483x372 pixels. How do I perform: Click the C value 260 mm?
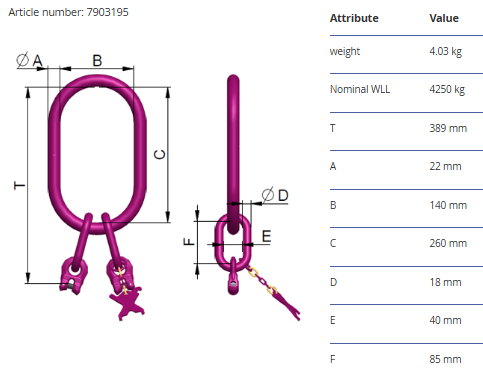point(448,243)
